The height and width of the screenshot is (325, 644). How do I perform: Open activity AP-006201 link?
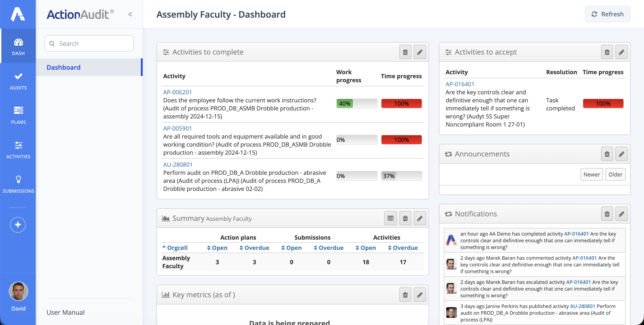(177, 92)
